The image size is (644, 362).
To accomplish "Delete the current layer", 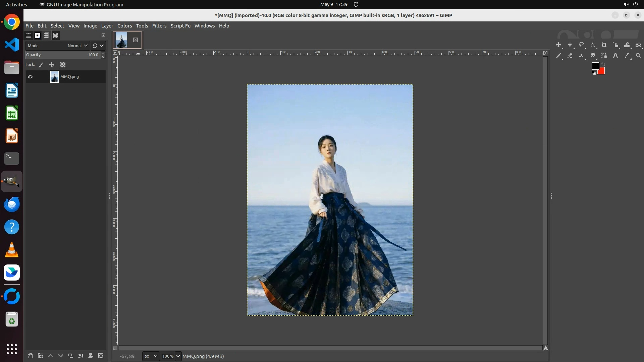I will point(101,356).
